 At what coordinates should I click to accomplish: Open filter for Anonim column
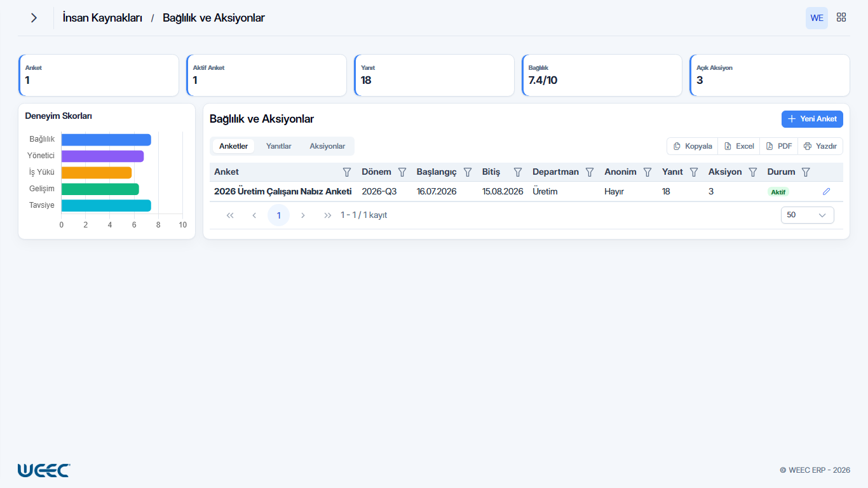pos(648,172)
